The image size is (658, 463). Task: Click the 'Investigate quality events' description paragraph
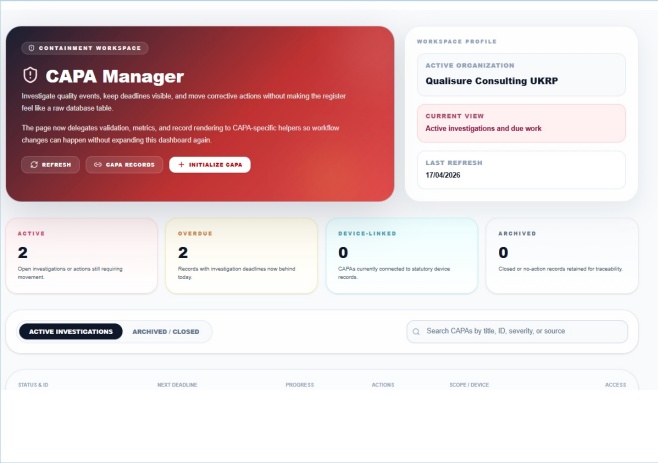pyautogui.click(x=184, y=102)
